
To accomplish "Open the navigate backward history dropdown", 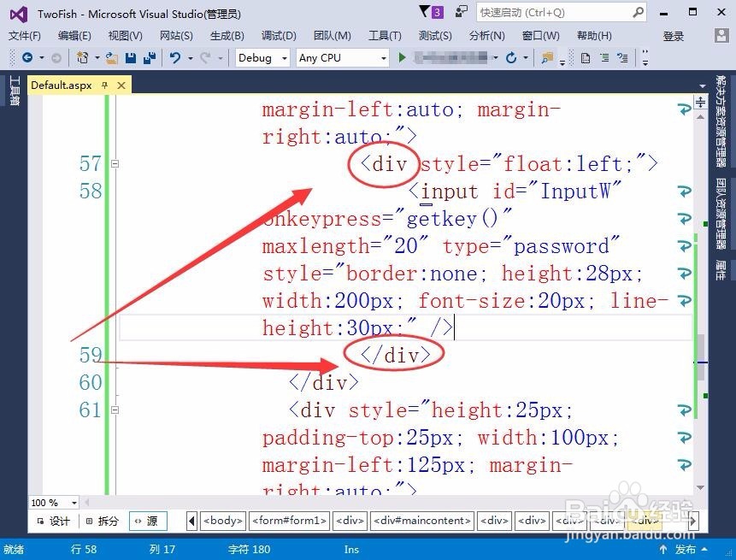I will click(42, 58).
